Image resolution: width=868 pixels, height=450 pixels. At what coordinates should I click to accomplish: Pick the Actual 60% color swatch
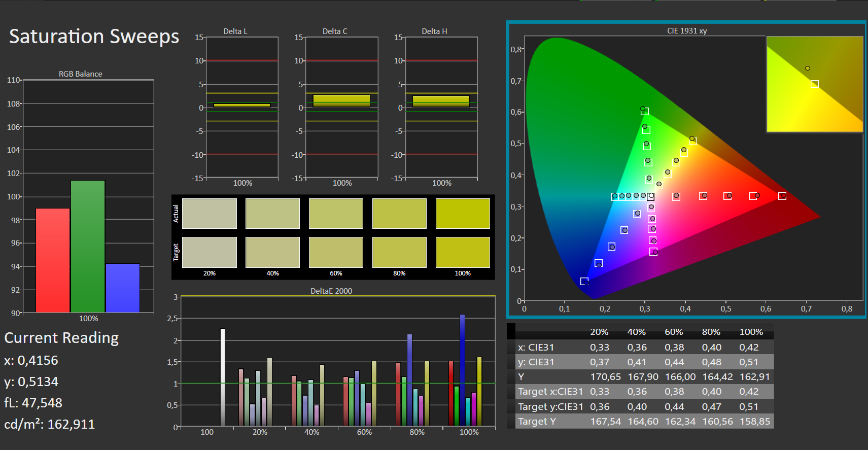click(336, 214)
